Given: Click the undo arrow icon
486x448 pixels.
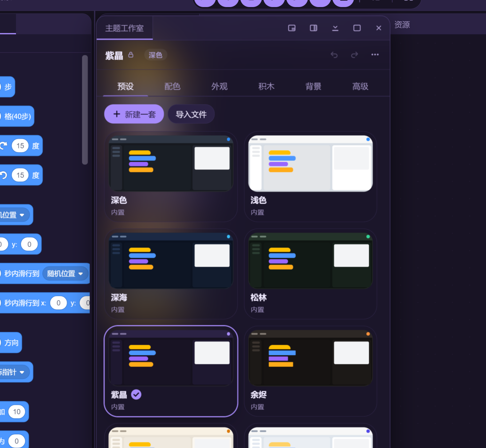Looking at the screenshot, I should (334, 55).
